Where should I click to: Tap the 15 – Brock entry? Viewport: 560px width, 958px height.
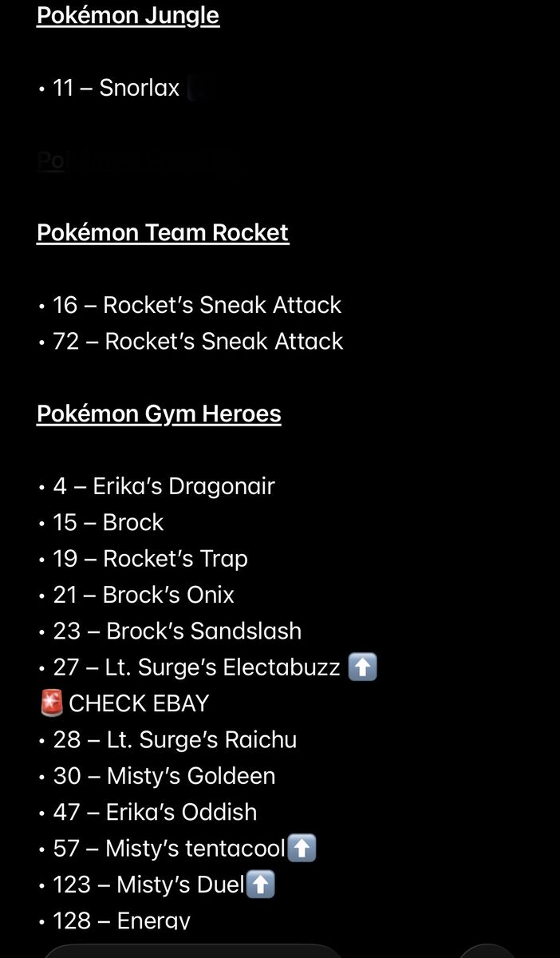click(108, 522)
